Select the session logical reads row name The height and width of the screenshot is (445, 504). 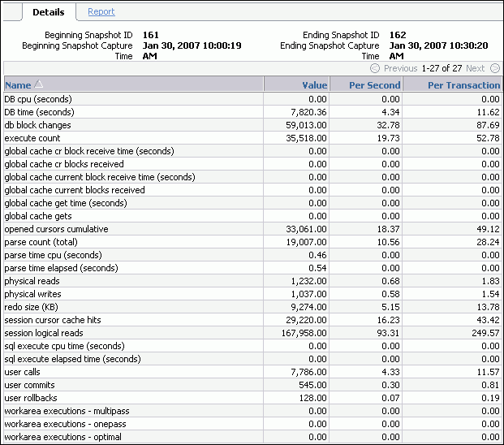coord(45,333)
